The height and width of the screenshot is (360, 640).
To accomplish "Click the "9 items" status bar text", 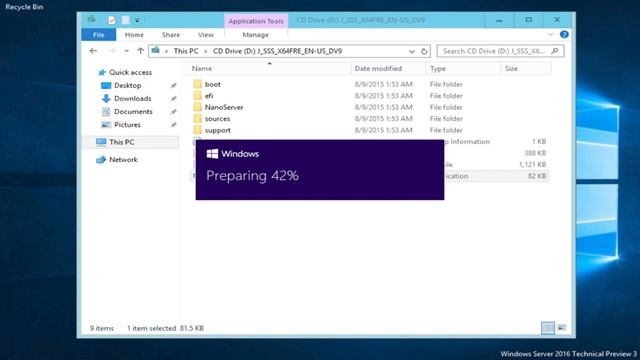I will coord(102,328).
